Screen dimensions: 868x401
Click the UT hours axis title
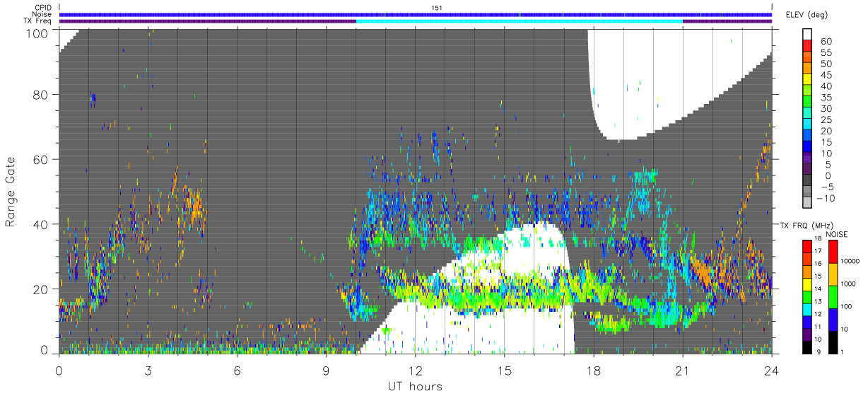(x=414, y=386)
